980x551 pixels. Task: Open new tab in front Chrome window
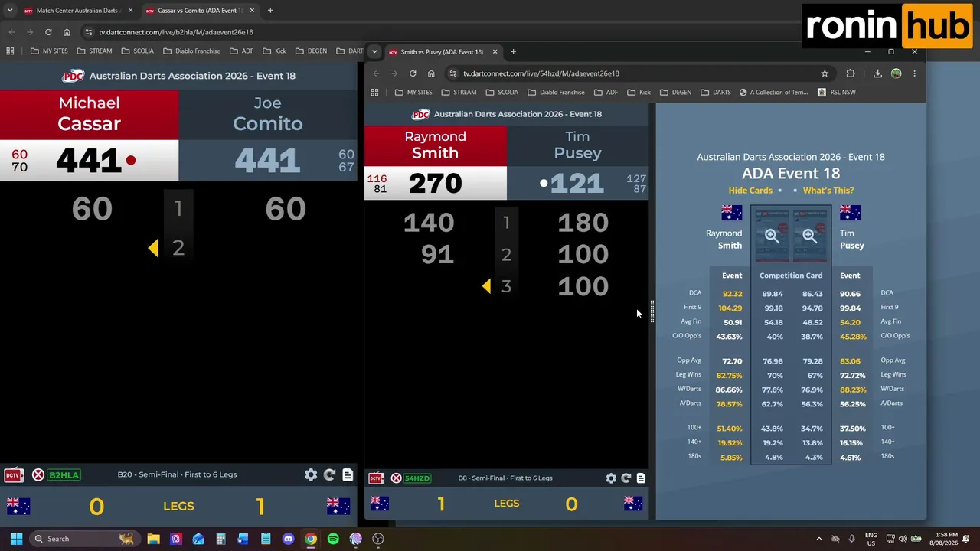(x=513, y=52)
